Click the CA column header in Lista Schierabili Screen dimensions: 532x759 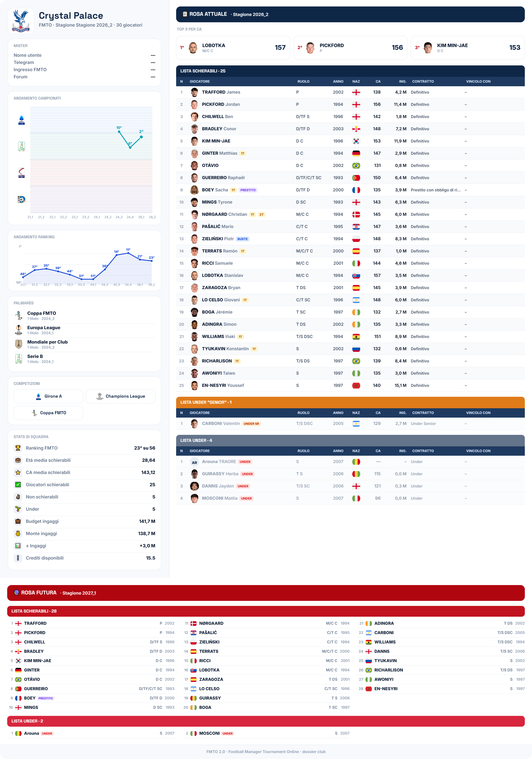[378, 81]
